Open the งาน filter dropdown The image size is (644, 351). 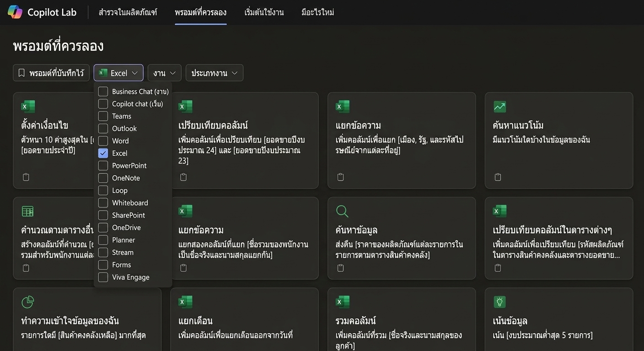(x=164, y=73)
